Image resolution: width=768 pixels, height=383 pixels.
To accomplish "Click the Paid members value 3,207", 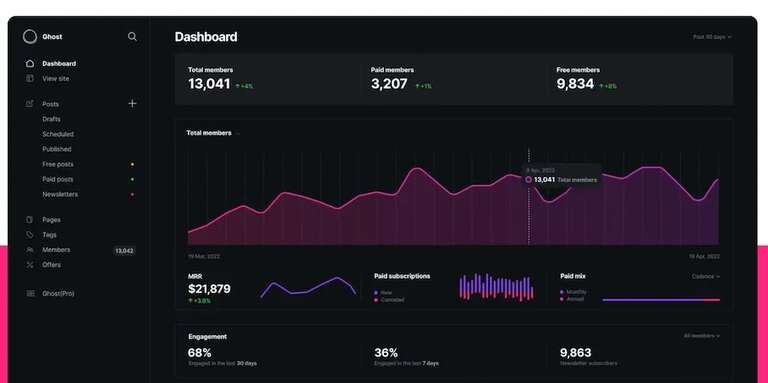I will (x=389, y=84).
